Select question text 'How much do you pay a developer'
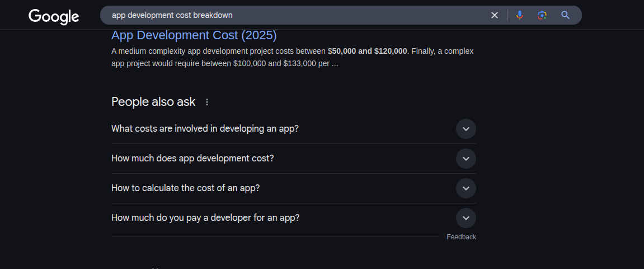Screen dimensions: 644x269 (205, 217)
